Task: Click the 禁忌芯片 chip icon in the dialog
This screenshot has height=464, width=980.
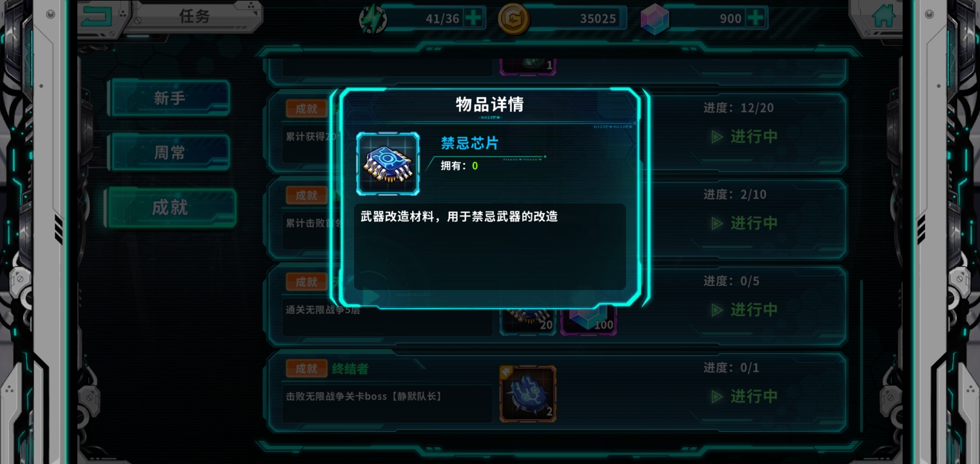Action: point(387,164)
